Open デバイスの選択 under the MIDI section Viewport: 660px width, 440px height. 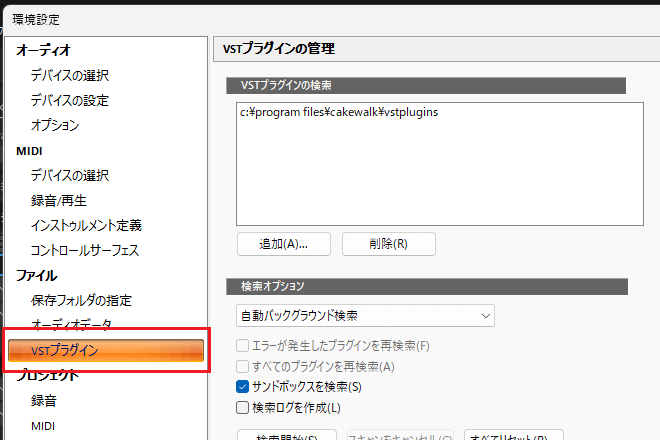click(69, 175)
